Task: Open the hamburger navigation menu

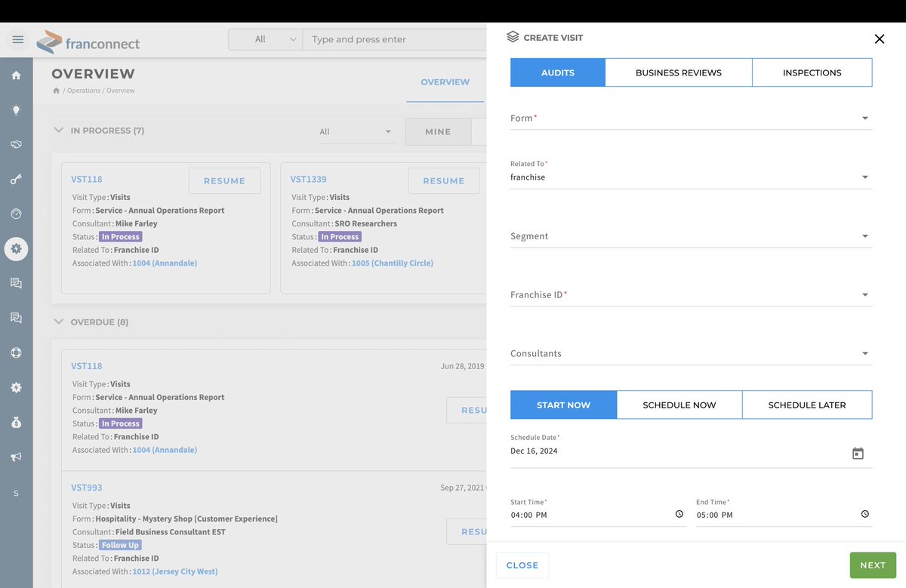Action: point(18,39)
